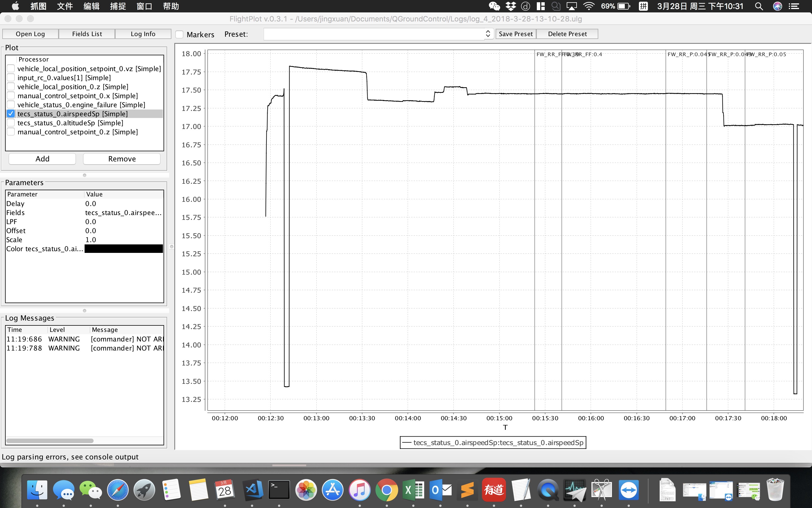The image size is (812, 508).
Task: Check manual_control_setpoint_0.z processor
Action: [11, 132]
